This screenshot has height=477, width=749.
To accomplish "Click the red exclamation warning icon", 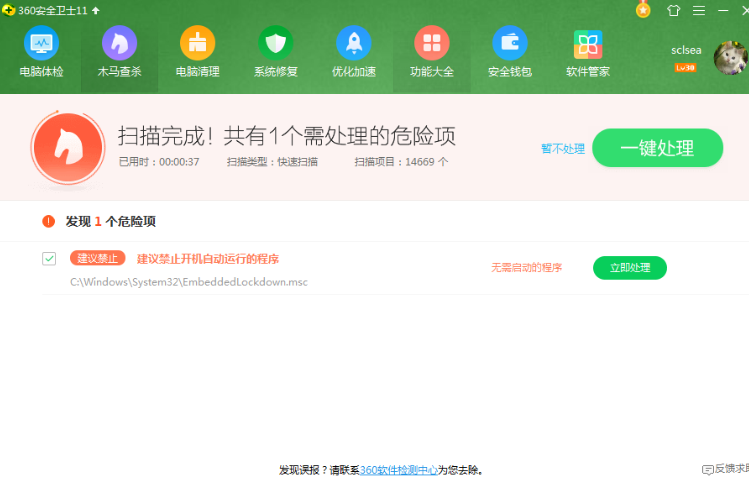I will pyautogui.click(x=49, y=222).
